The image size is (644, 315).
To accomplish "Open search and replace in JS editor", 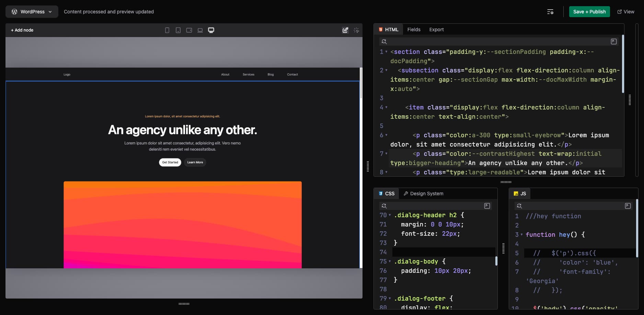I will point(519,206).
